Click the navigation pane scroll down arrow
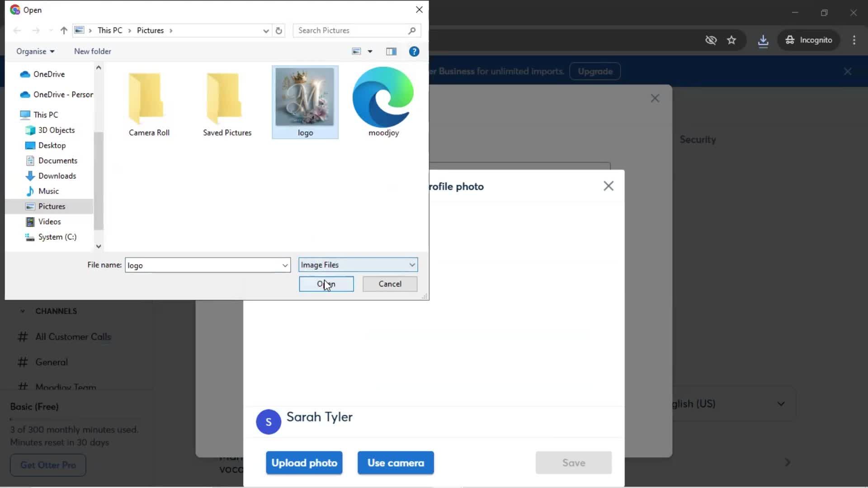 pyautogui.click(x=99, y=247)
